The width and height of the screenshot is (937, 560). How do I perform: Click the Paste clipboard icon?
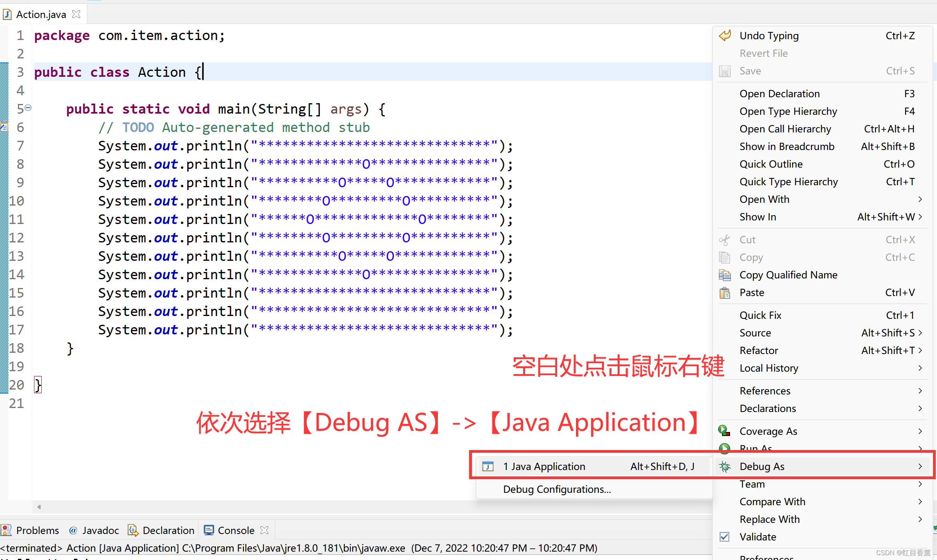tap(724, 292)
